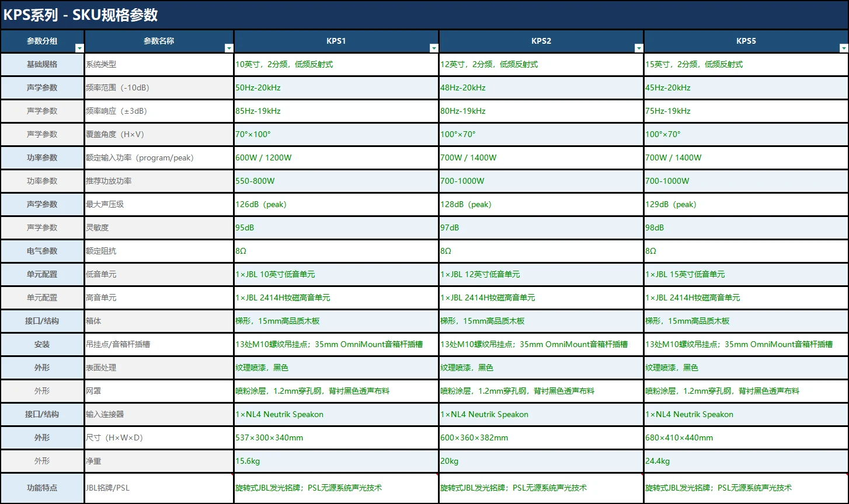The width and height of the screenshot is (849, 504).
Task: Select the 覆盖角度（H×V）cell
Action: tap(159, 135)
